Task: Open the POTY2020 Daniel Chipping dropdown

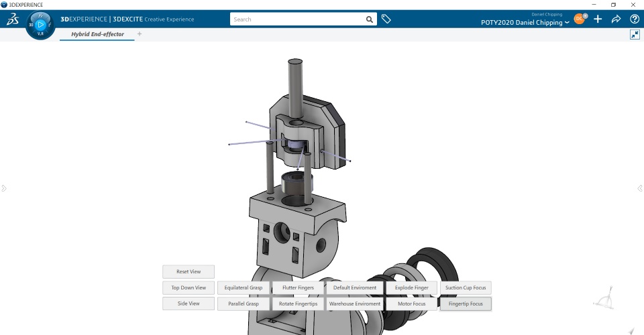Action: pos(525,23)
